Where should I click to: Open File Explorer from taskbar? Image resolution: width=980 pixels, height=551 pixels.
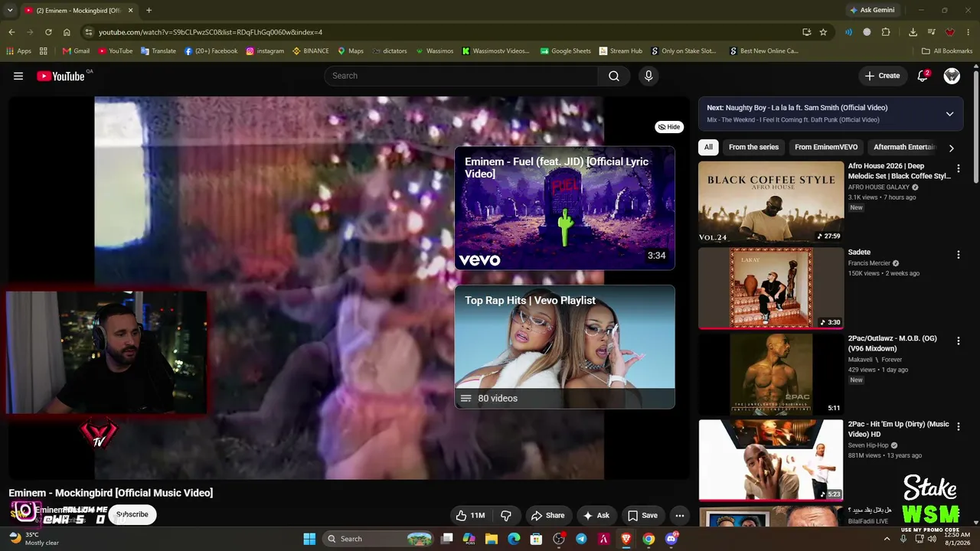click(x=492, y=539)
